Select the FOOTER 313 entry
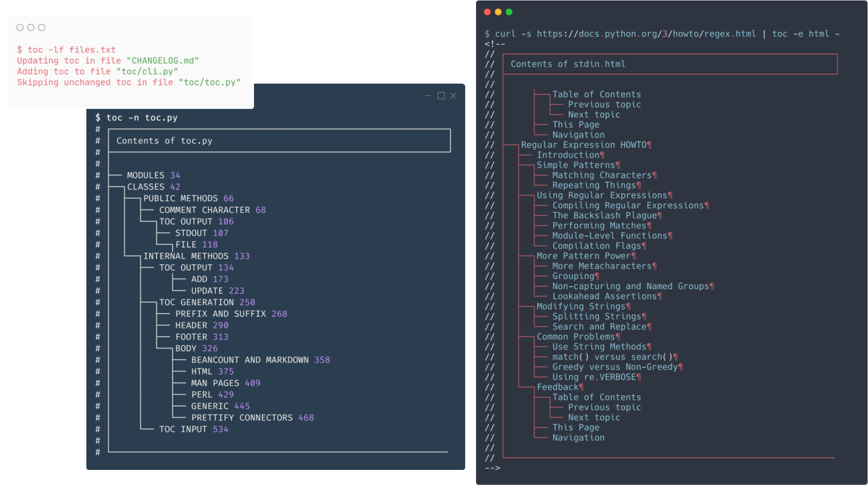The height and width of the screenshot is (488, 868). [x=202, y=337]
